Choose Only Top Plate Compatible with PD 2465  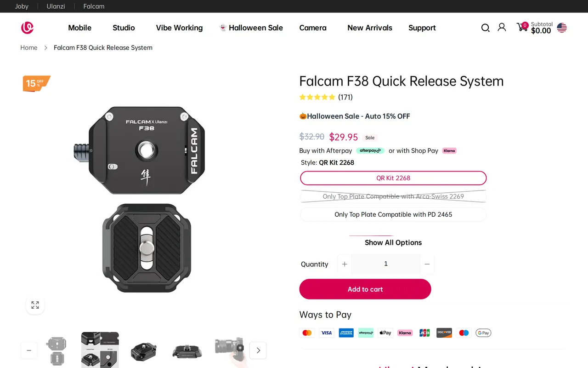point(393,214)
